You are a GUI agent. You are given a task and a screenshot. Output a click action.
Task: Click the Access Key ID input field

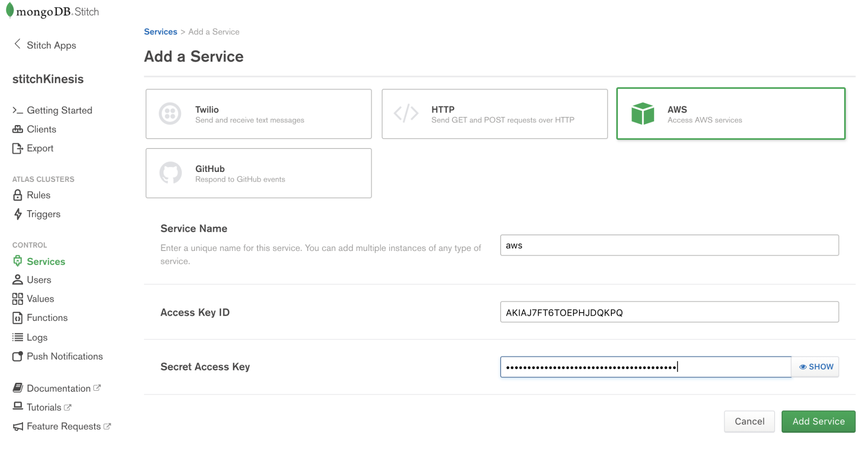(669, 312)
